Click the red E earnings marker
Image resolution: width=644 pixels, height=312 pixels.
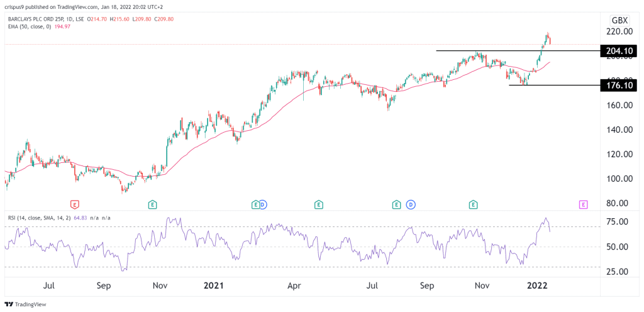[x=75, y=204]
